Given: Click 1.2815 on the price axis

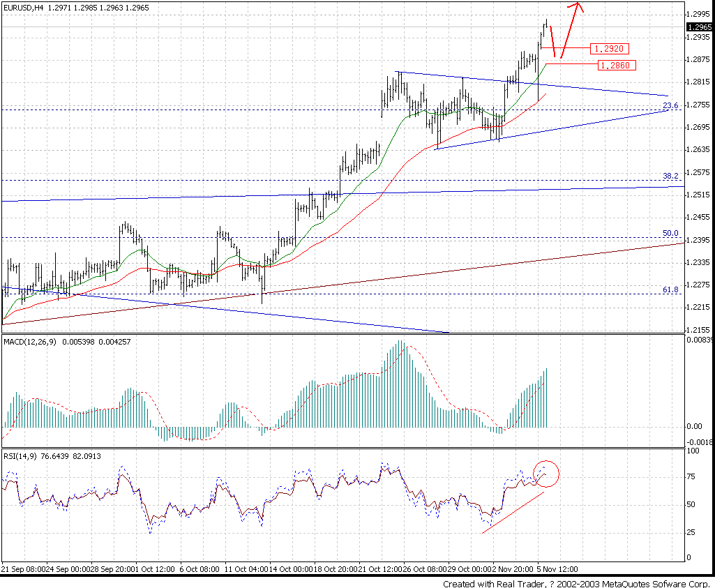Looking at the screenshot, I should point(700,82).
